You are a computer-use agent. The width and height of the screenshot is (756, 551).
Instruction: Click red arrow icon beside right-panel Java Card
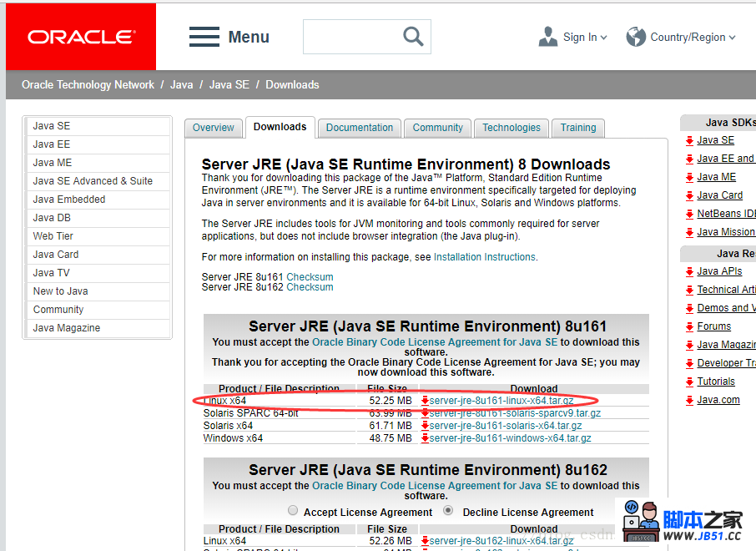tap(689, 196)
